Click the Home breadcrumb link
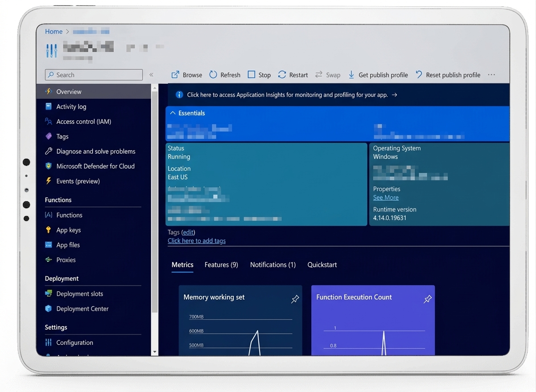This screenshot has width=536, height=392. coord(54,31)
